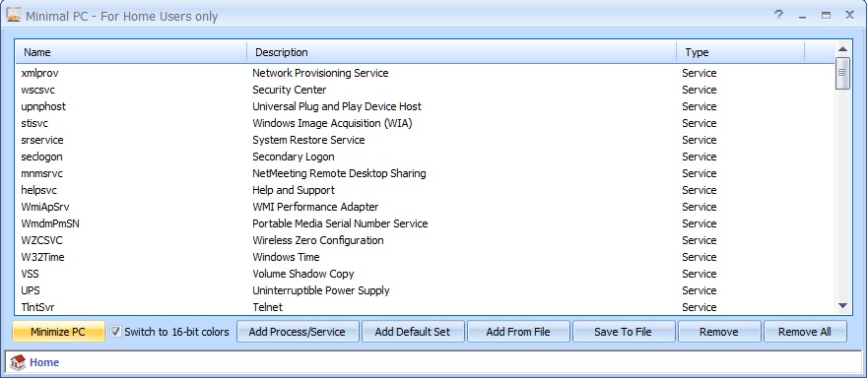The image size is (868, 378).
Task: Click 'WMI Performance Adapter' description
Action: [315, 207]
